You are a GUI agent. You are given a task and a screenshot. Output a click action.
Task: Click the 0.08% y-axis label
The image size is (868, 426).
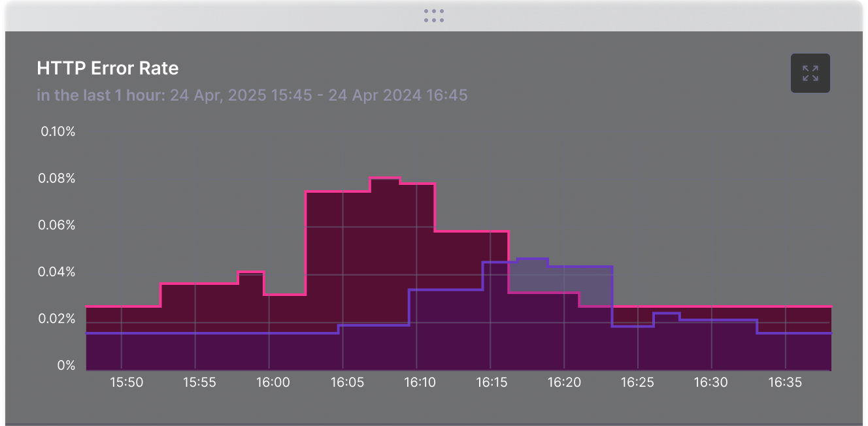(x=58, y=178)
